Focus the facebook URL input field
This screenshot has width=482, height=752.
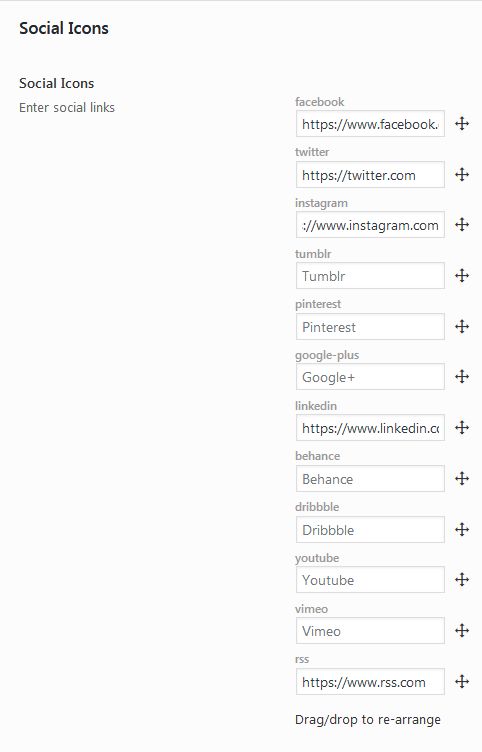(x=370, y=124)
